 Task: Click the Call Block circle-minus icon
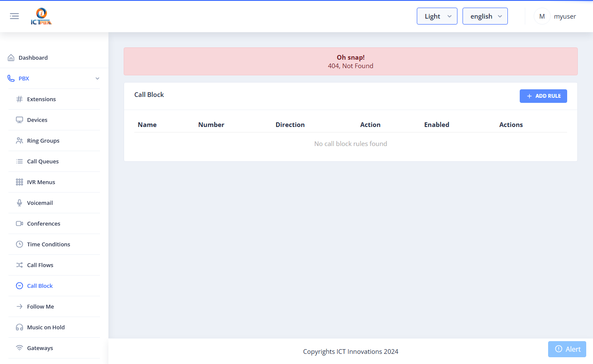click(x=19, y=286)
